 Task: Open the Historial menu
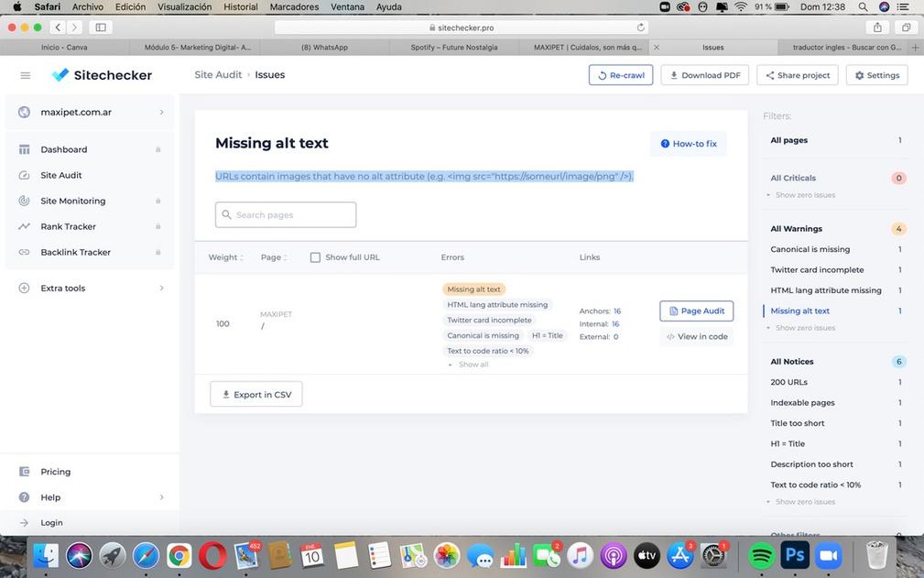tap(241, 7)
